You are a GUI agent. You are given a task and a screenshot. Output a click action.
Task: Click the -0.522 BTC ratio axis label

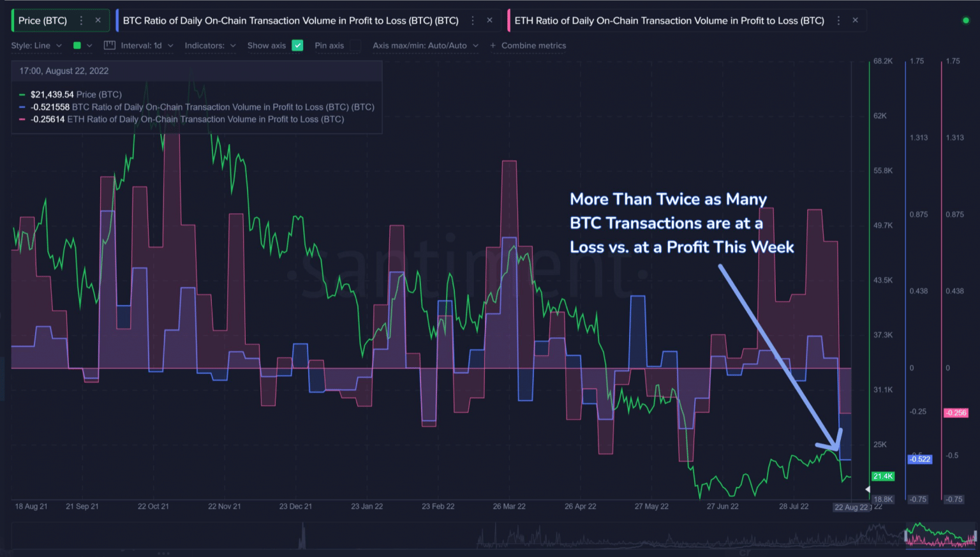(919, 459)
